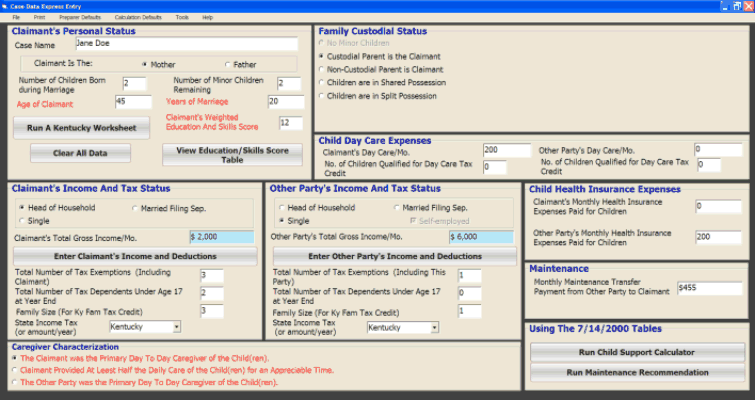Click the Case Name text field
This screenshot has width=755, height=400.
point(186,44)
